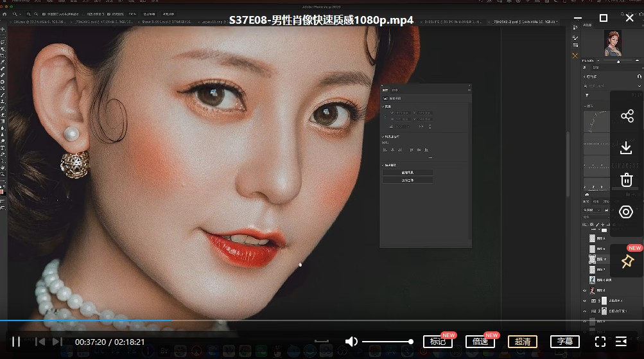644x359 pixels.
Task: Open the Properties panel menu icon
Action: [x=469, y=90]
